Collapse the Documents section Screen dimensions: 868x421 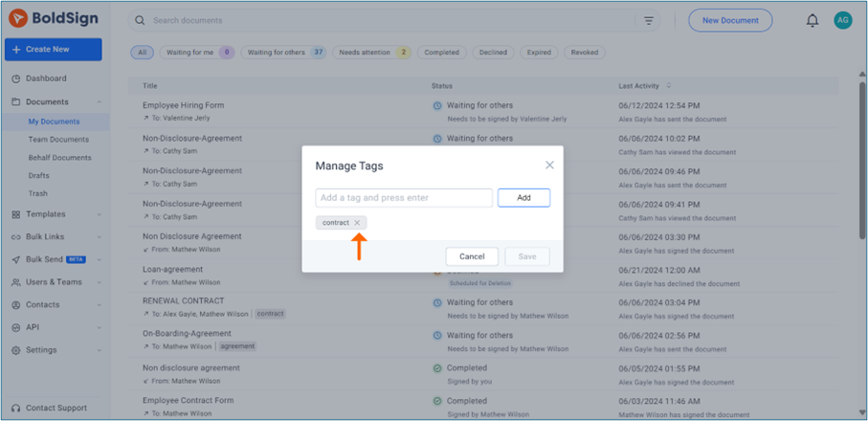point(100,101)
